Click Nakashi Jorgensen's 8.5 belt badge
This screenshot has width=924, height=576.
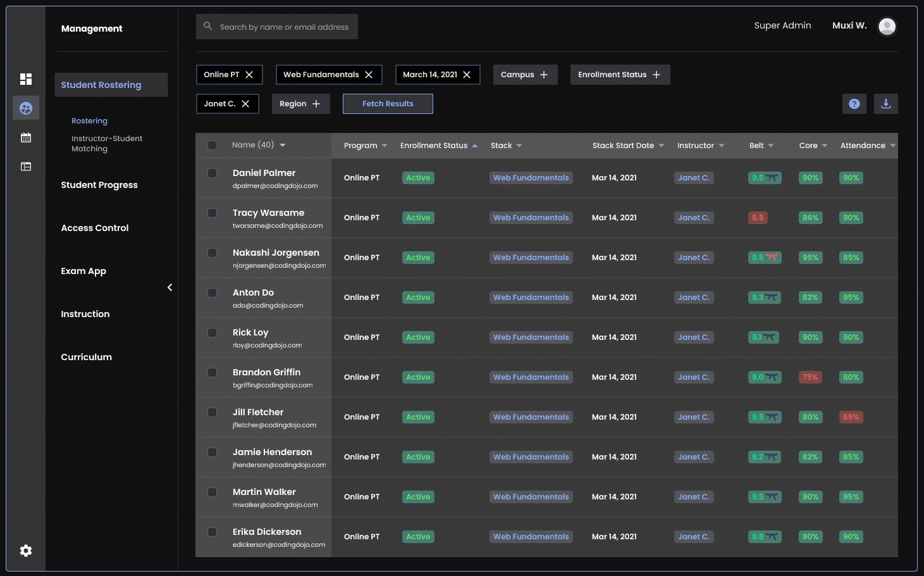765,258
